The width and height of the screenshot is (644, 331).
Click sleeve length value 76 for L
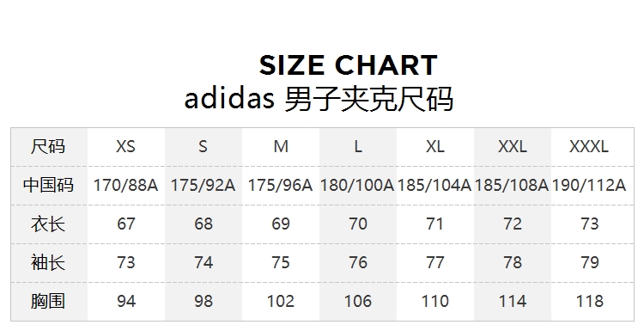click(x=358, y=262)
